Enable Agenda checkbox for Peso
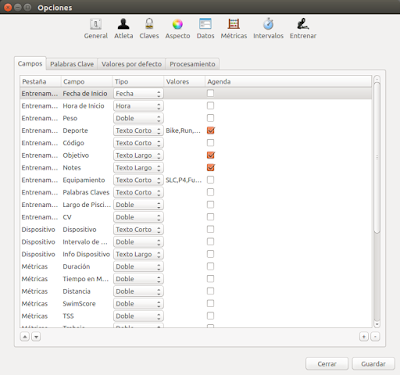This screenshot has height=375, width=400. coord(210,118)
